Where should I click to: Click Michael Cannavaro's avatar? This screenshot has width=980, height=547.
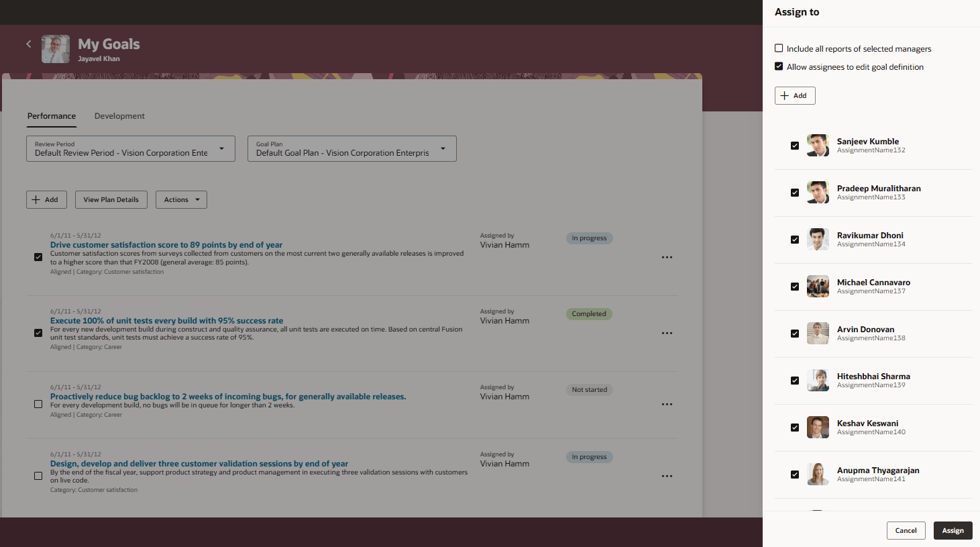pos(818,287)
